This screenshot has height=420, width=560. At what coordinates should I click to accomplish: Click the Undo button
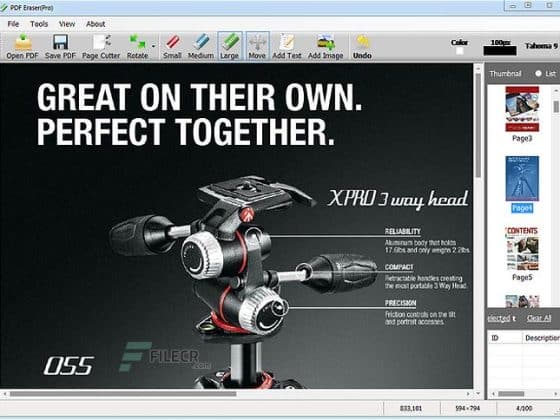click(362, 46)
